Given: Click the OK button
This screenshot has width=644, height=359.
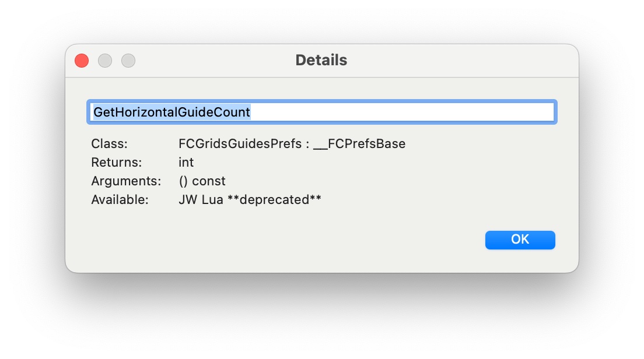Looking at the screenshot, I should 520,240.
